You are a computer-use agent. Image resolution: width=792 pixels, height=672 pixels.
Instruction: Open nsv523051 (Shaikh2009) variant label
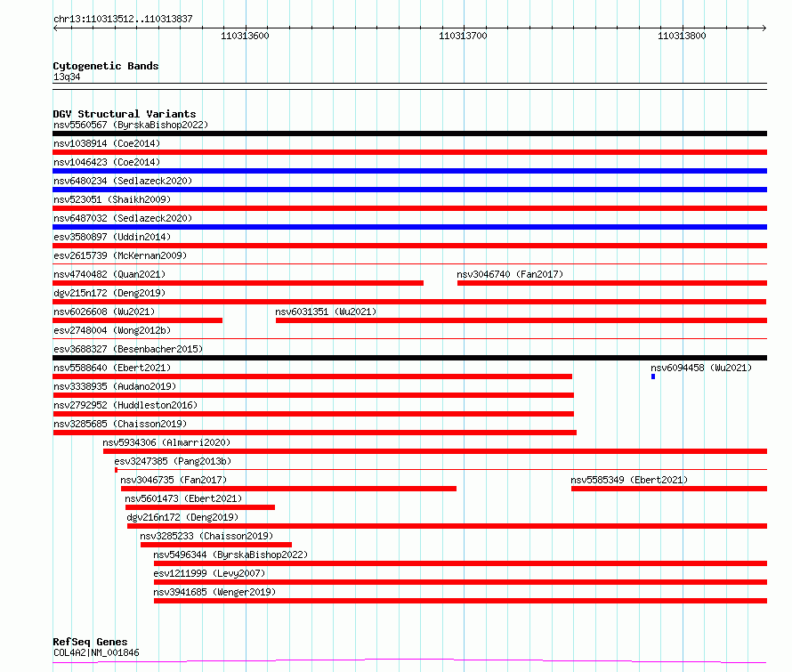112,199
